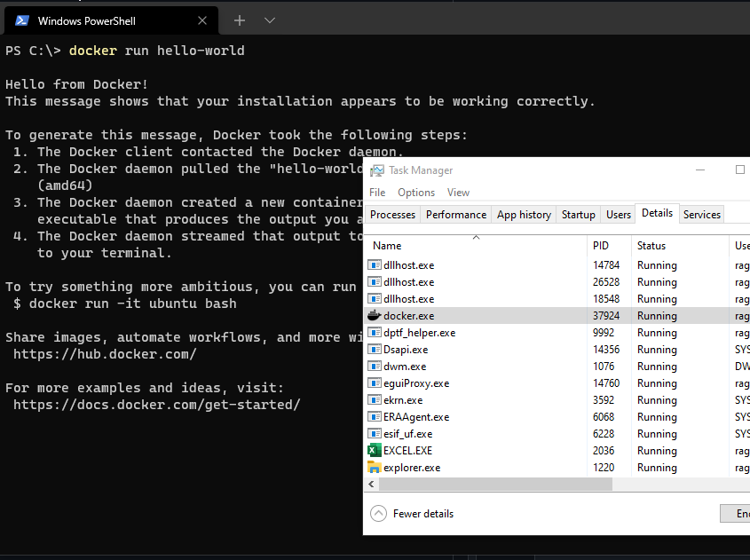The height and width of the screenshot is (560, 750).
Task: Select the ekrn.exe process name
Action: (x=403, y=400)
